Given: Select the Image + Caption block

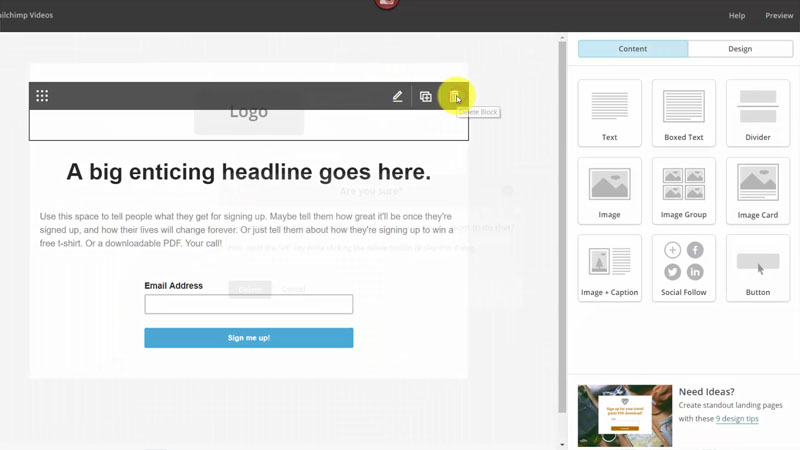Looking at the screenshot, I should coord(609,267).
